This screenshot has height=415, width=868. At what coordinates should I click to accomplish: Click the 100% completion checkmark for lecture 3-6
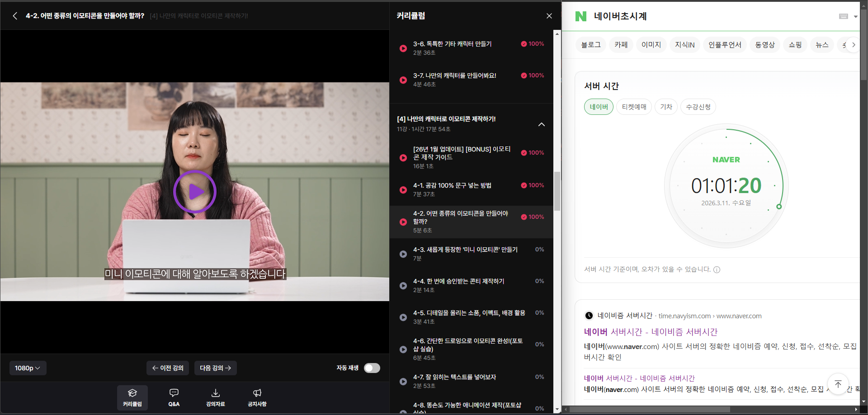524,44
